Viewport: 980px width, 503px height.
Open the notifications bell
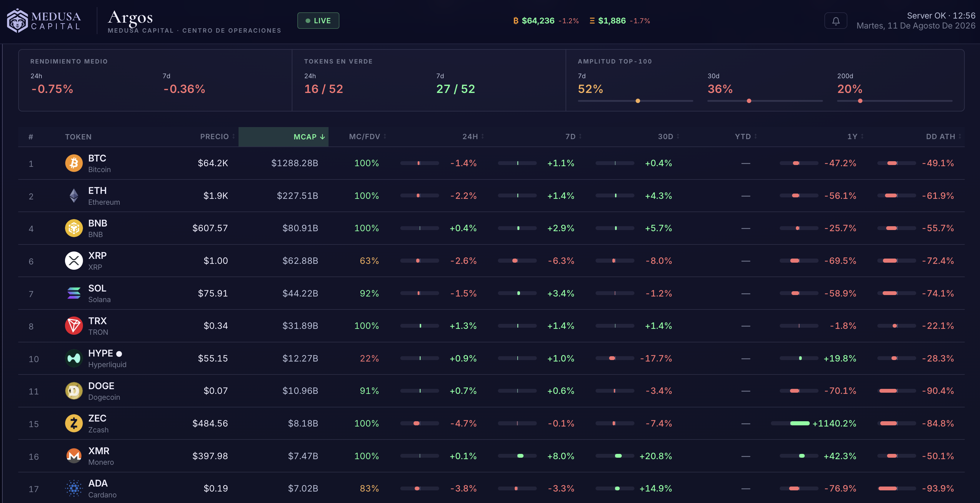click(835, 21)
